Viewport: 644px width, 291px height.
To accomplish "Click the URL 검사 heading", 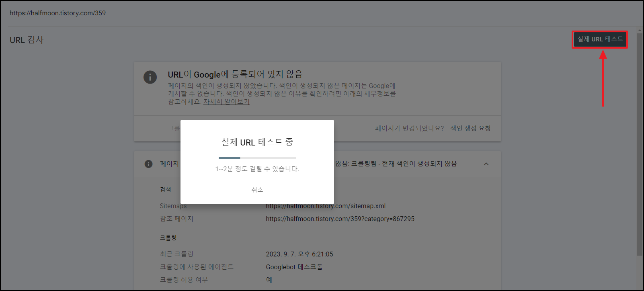I will pyautogui.click(x=27, y=40).
